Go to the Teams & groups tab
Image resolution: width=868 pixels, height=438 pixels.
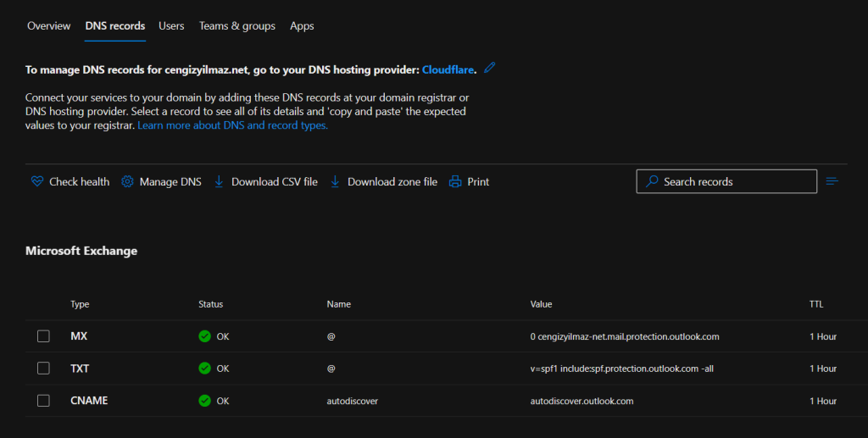(236, 26)
